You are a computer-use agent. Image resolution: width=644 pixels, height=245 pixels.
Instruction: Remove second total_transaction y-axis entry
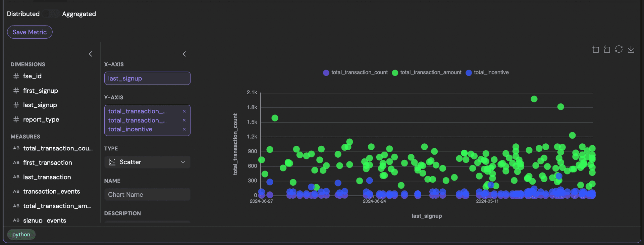pyautogui.click(x=184, y=120)
